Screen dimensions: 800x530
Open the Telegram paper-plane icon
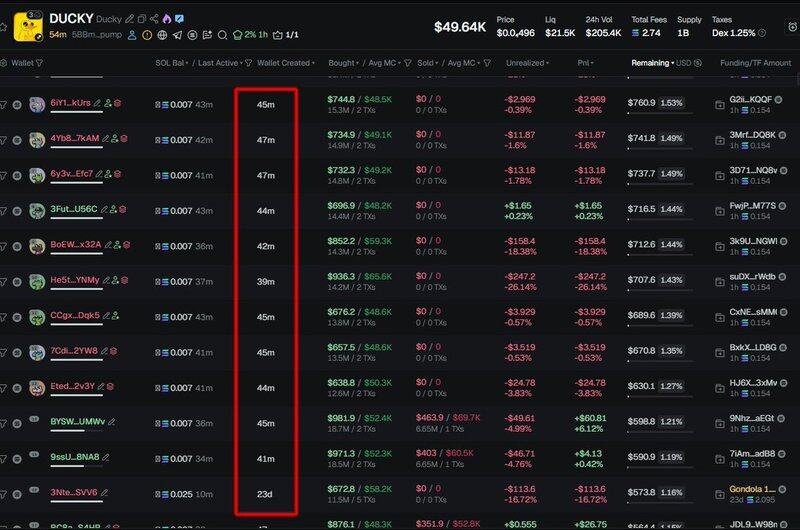[177, 35]
